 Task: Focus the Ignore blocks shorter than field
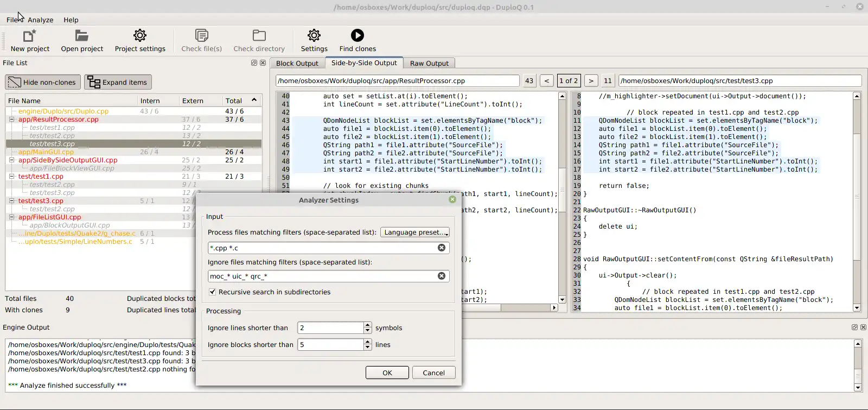[x=330, y=345]
